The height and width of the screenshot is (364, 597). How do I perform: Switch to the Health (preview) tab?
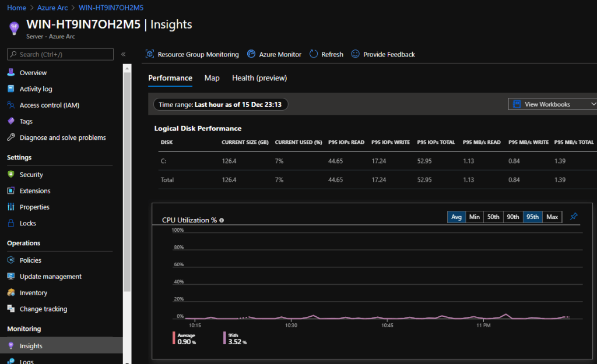tap(259, 78)
